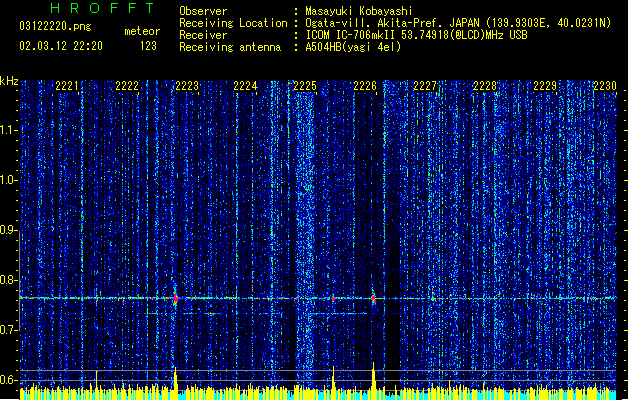This screenshot has width=629, height=400.
Task: Click the HROFFT title text
Action: coord(102,8)
